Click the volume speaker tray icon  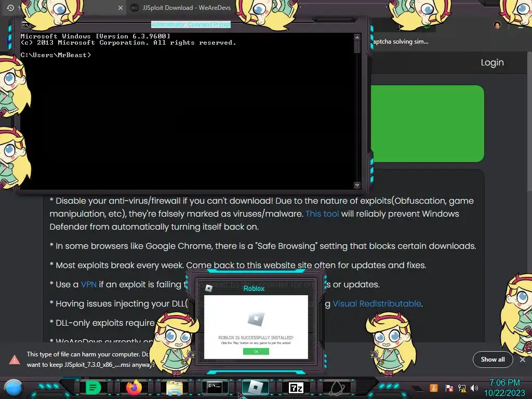point(474,388)
